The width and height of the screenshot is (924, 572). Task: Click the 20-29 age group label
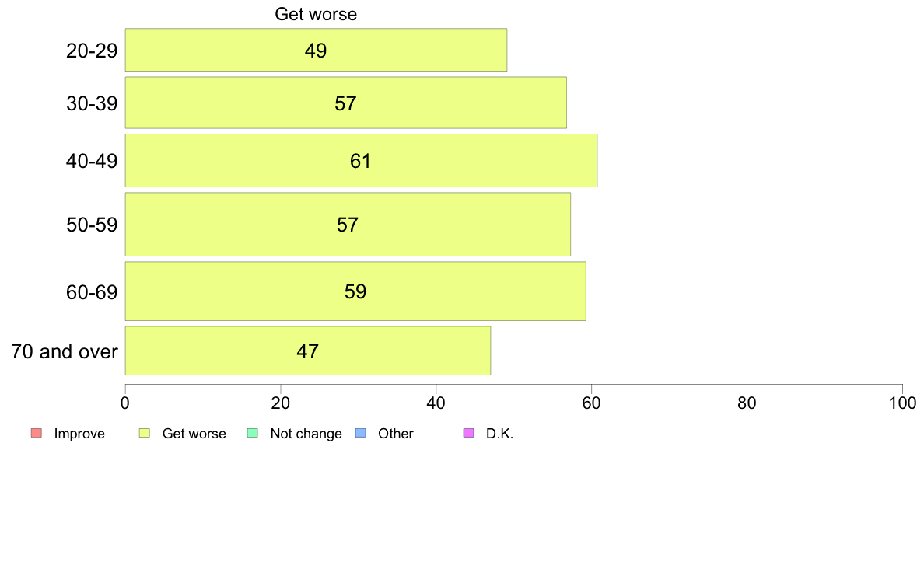click(x=92, y=51)
